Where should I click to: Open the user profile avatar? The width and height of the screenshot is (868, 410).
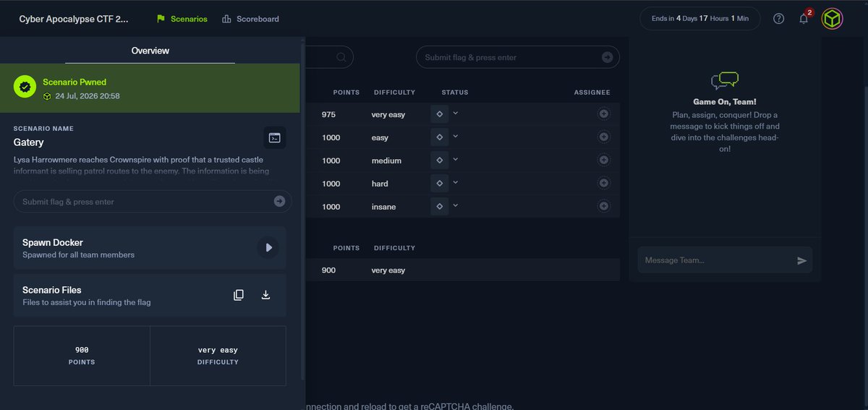(833, 19)
